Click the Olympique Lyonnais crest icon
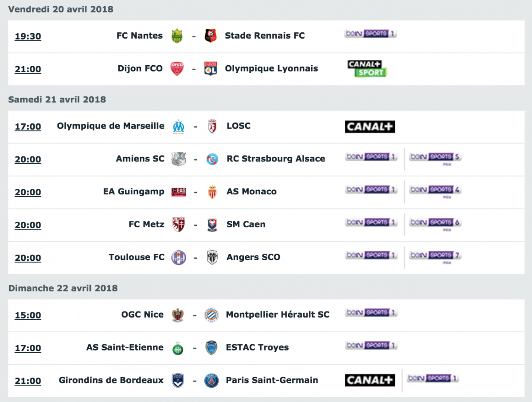 [211, 69]
